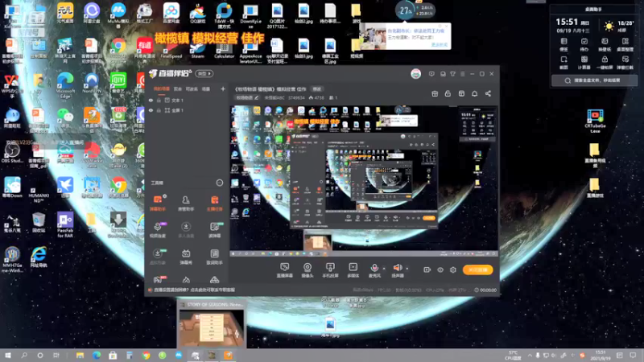The width and height of the screenshot is (644, 362).
Task: Click 一键锁屏 in desktop assistant widget
Action: point(605,63)
